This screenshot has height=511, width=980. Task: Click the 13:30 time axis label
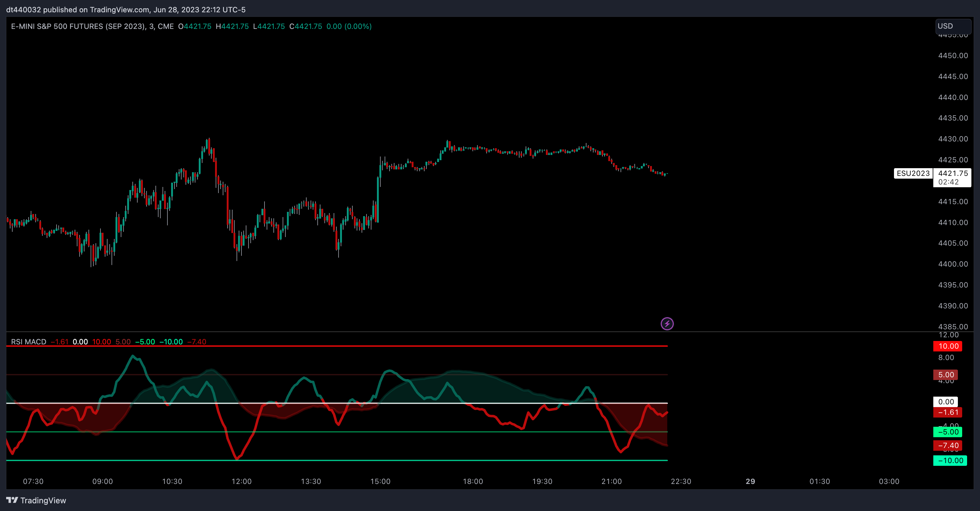[311, 481]
